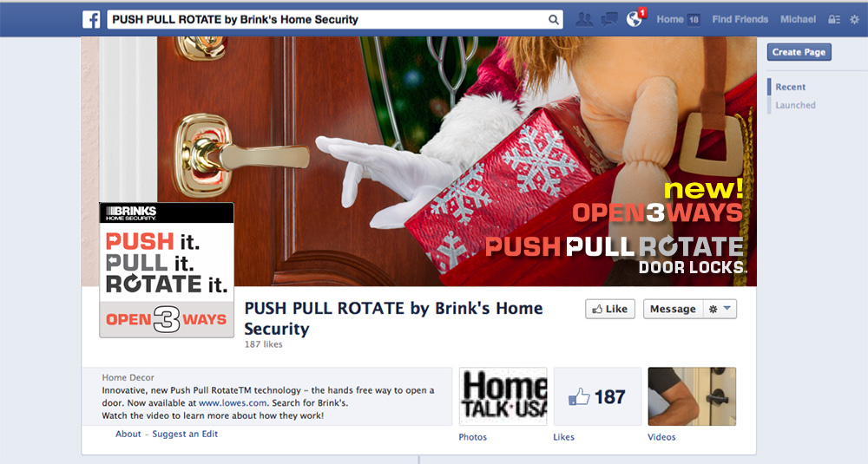
Task: Click the thumbs-up Likes box
Action: (597, 396)
